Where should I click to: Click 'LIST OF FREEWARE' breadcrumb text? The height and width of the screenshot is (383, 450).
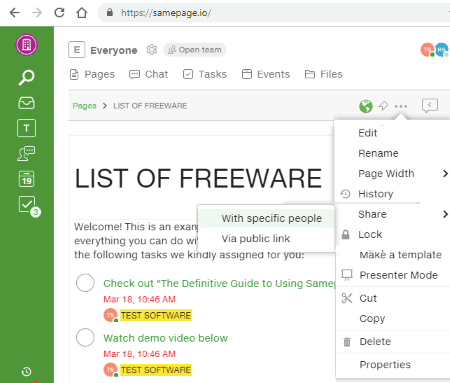pyautogui.click(x=150, y=106)
